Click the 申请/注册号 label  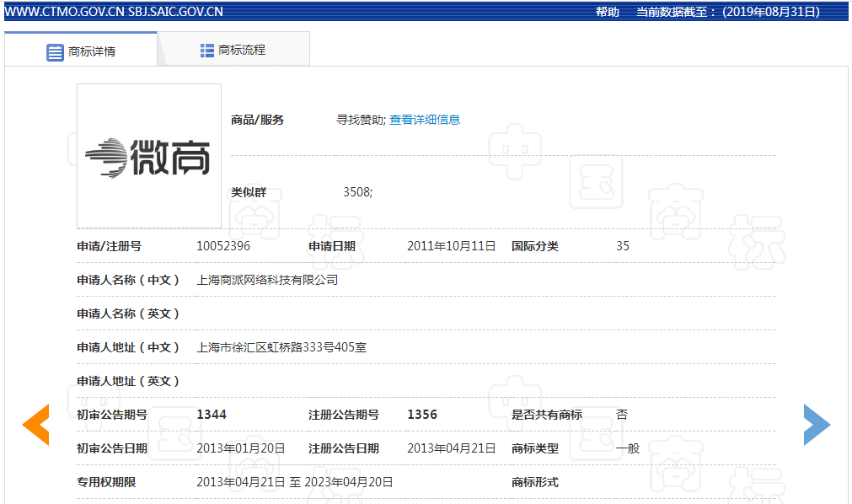[x=110, y=246]
